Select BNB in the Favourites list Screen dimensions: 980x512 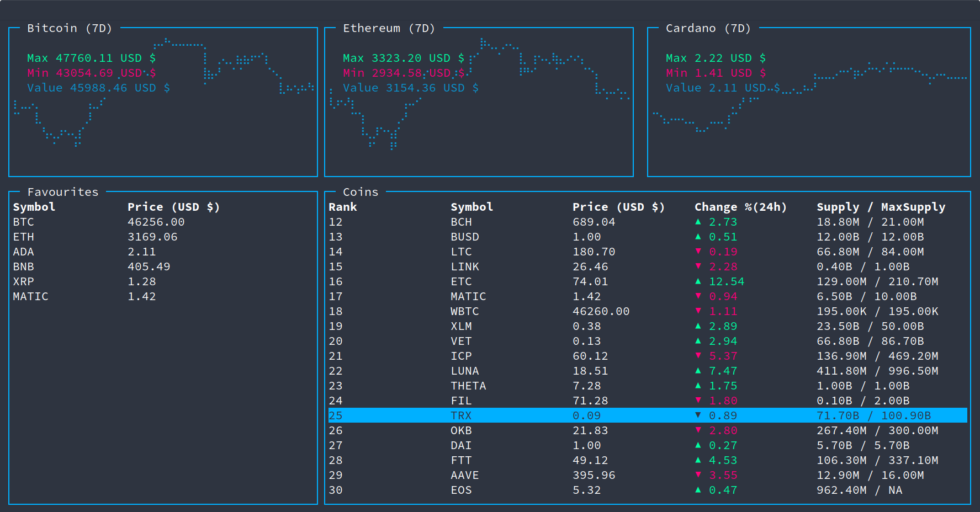point(24,266)
